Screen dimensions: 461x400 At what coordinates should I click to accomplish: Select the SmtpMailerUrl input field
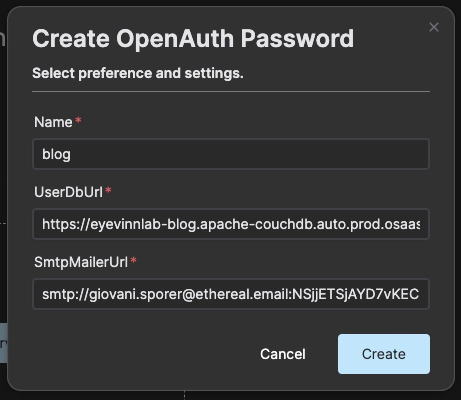231,294
